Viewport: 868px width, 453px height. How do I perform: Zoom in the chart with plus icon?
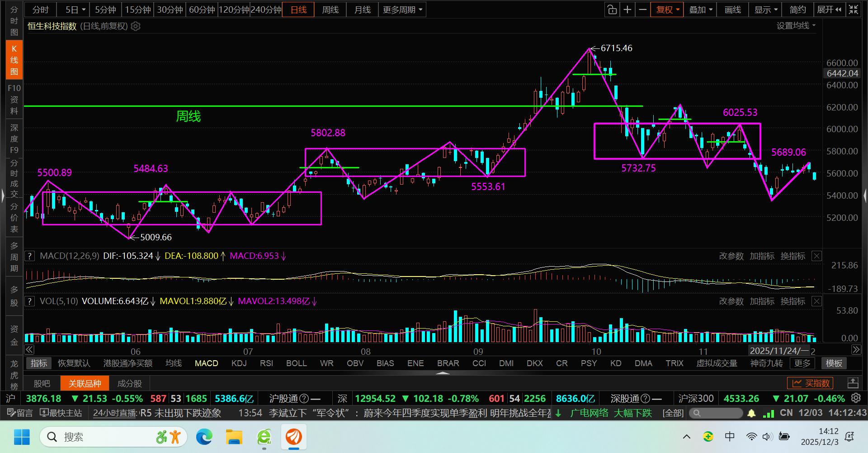point(627,10)
